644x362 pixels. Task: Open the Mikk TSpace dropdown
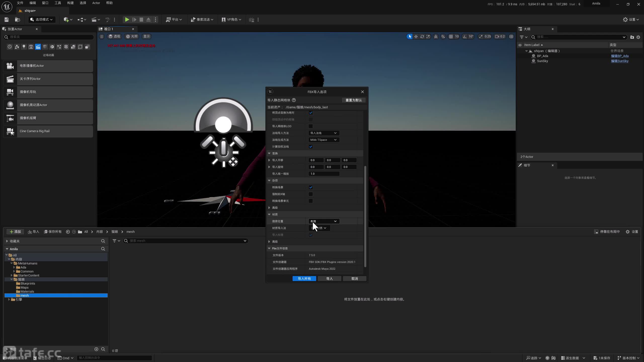point(324,140)
